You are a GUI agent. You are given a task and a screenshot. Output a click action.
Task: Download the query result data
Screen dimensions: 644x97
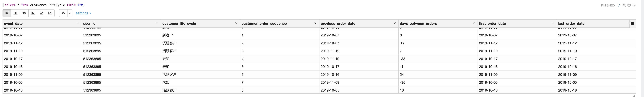pos(63,13)
